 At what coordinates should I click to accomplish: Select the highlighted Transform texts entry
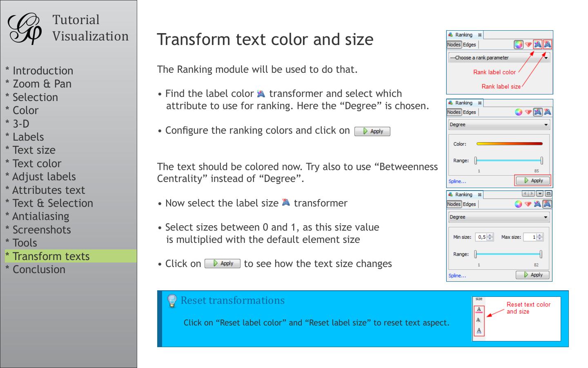[x=71, y=256]
